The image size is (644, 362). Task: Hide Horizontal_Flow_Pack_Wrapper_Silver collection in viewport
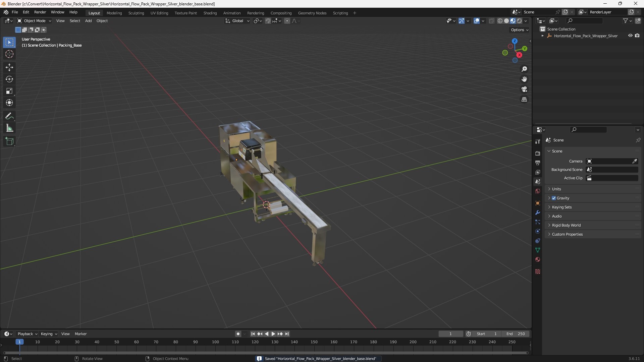(x=630, y=36)
